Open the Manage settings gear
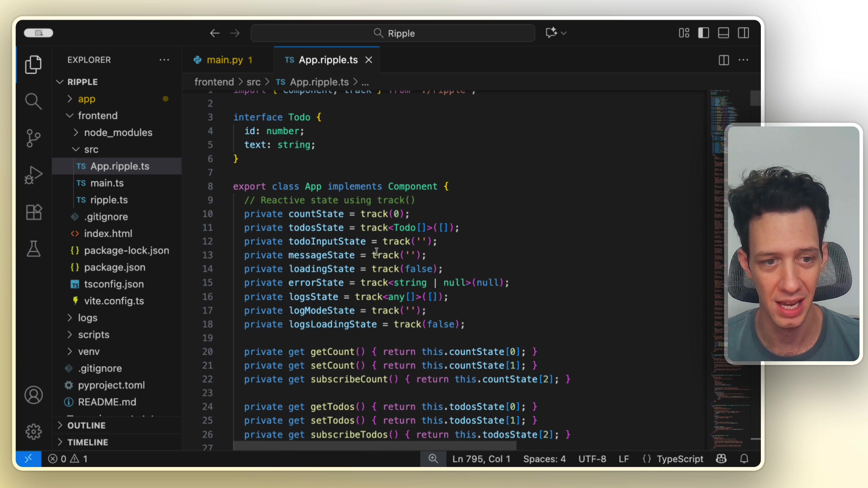Viewport: 868px width, 488px height. pos(33,431)
